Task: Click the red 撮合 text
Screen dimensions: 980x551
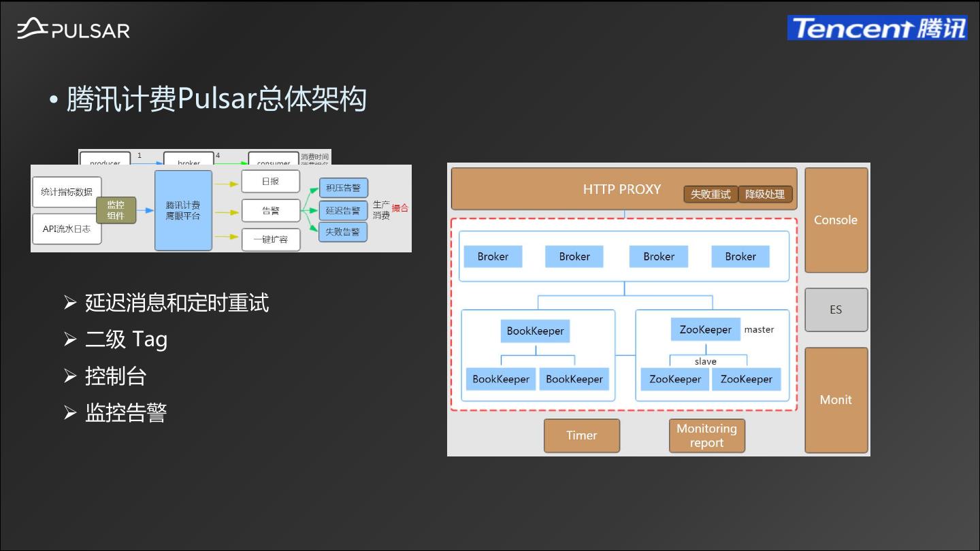Action: [400, 208]
